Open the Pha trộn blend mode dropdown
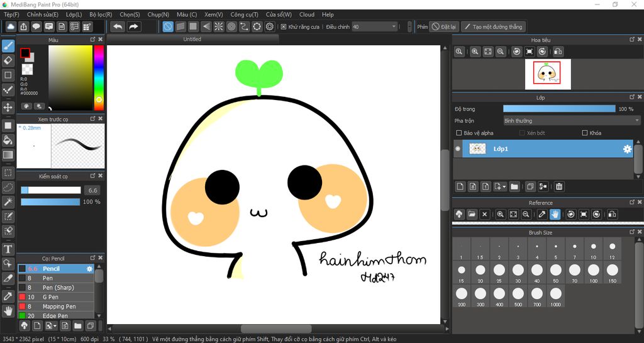 point(572,121)
